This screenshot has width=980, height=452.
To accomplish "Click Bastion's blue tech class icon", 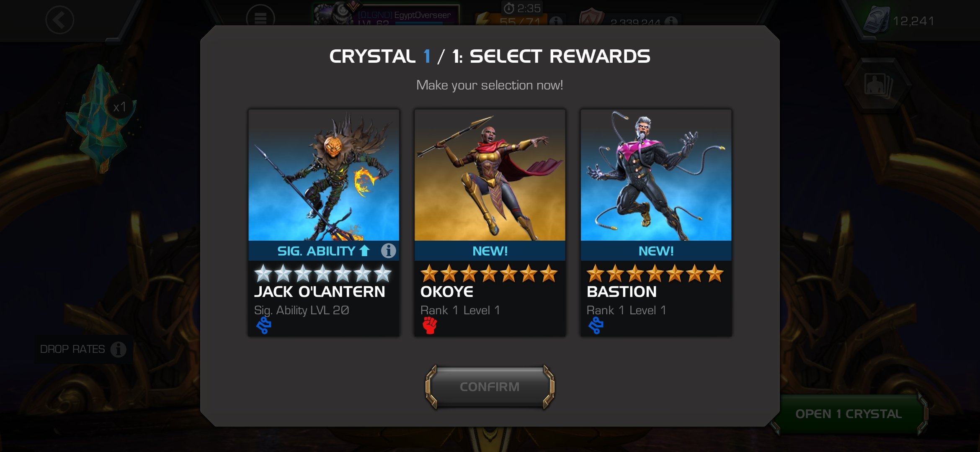I will point(596,326).
